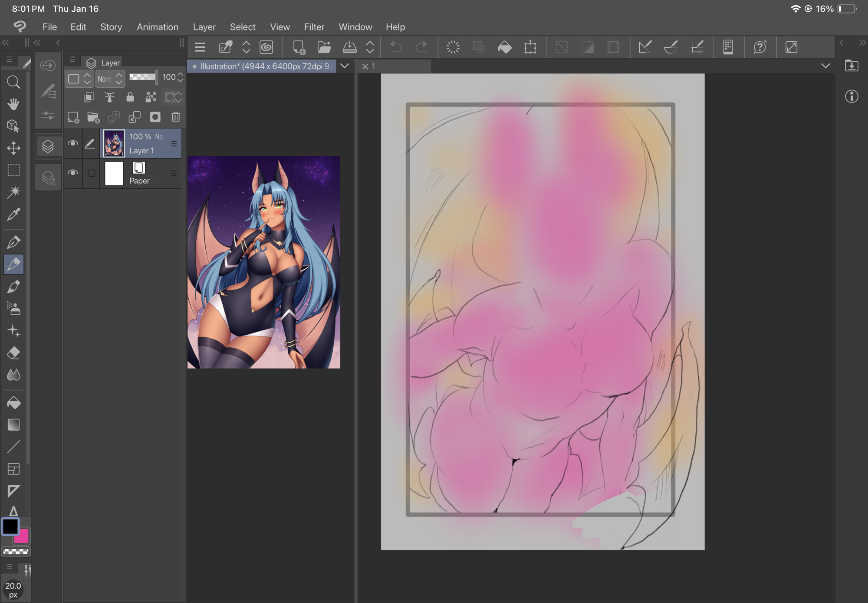Toggle Lock layer icon

(130, 97)
